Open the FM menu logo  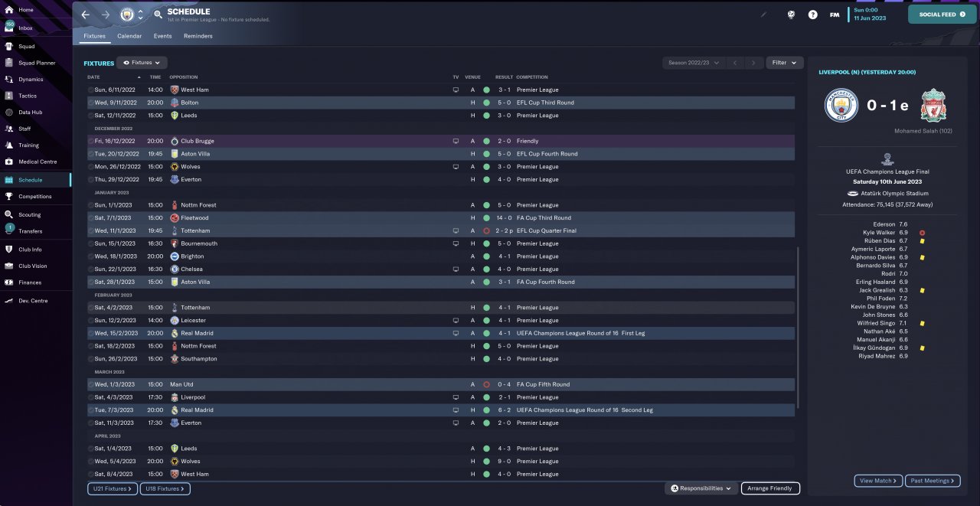pyautogui.click(x=835, y=15)
